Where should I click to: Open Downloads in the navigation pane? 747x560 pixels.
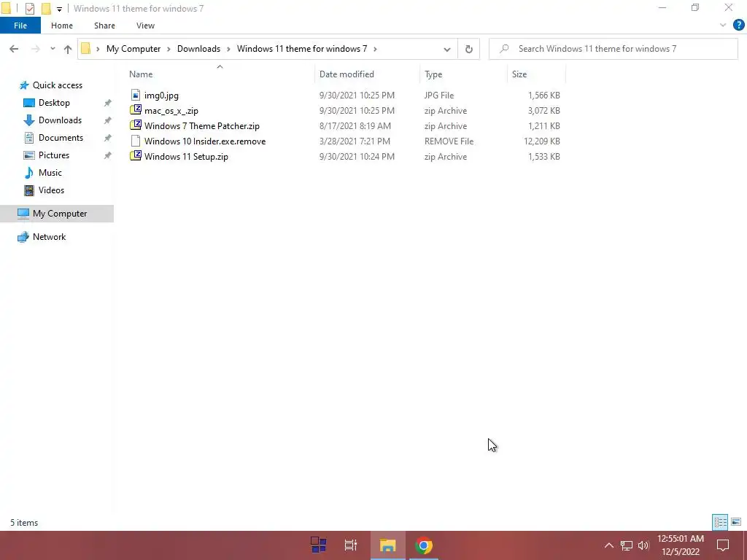tap(60, 120)
